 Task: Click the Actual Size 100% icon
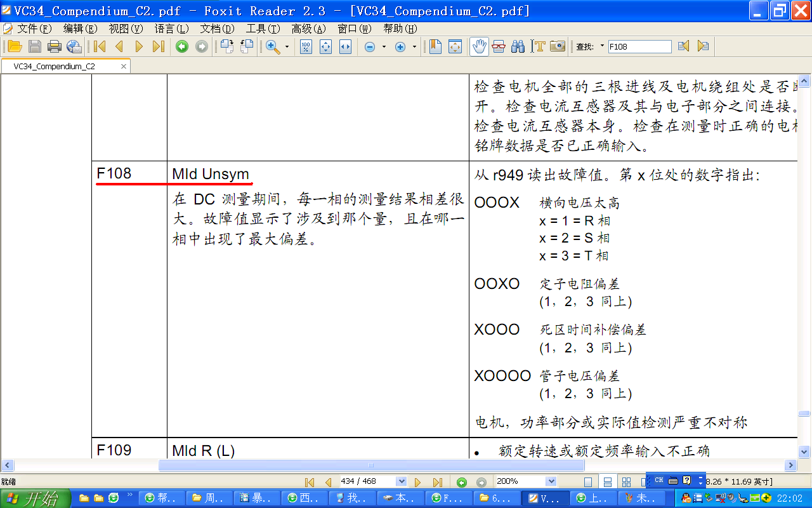(x=306, y=46)
